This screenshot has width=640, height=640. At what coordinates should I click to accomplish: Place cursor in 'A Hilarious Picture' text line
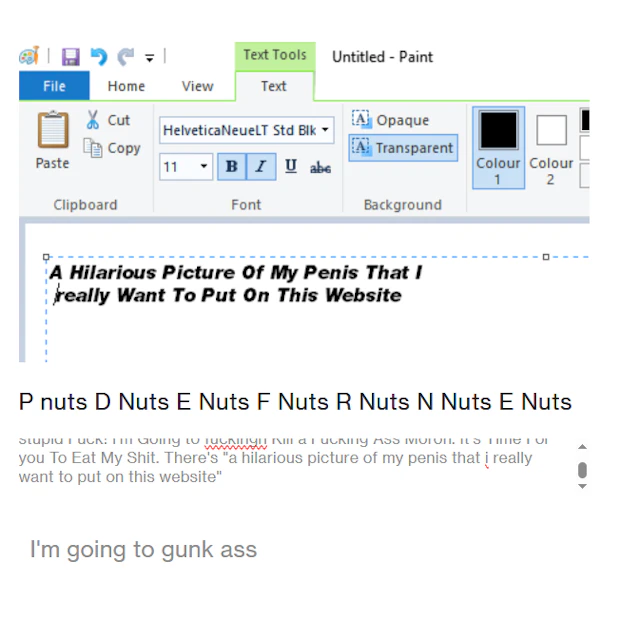236,273
